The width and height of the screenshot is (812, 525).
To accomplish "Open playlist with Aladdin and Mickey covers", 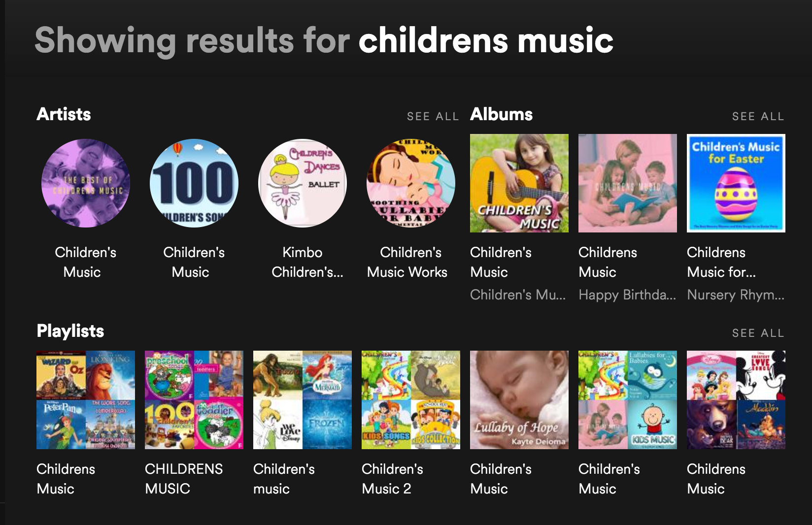I will [x=736, y=400].
